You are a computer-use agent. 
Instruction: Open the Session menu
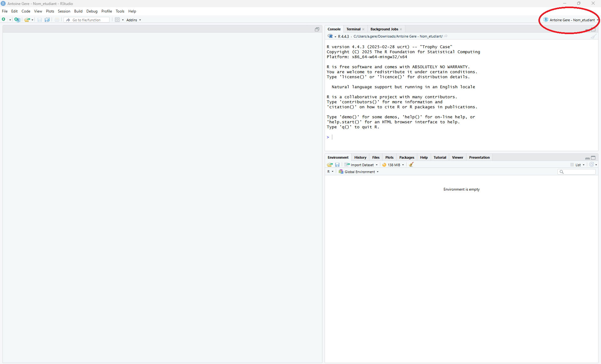coord(64,11)
